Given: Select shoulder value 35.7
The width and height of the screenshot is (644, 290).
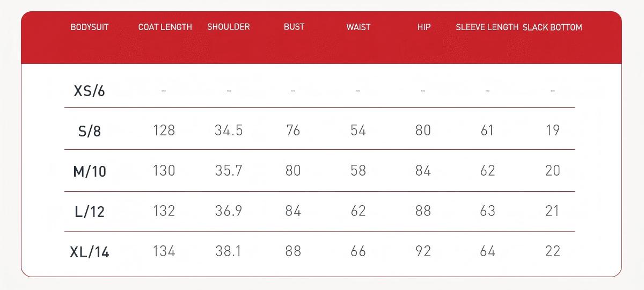Looking at the screenshot, I should coord(228,171).
